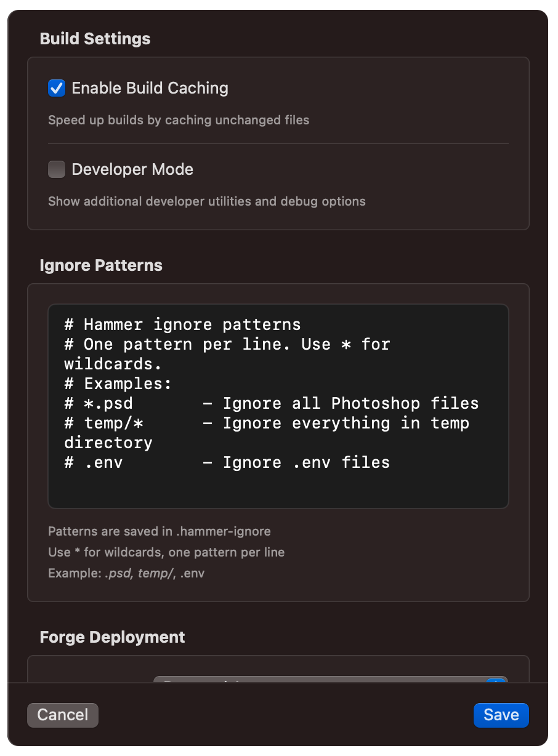Click the caching speed-up description text
558x756 pixels.
(179, 120)
